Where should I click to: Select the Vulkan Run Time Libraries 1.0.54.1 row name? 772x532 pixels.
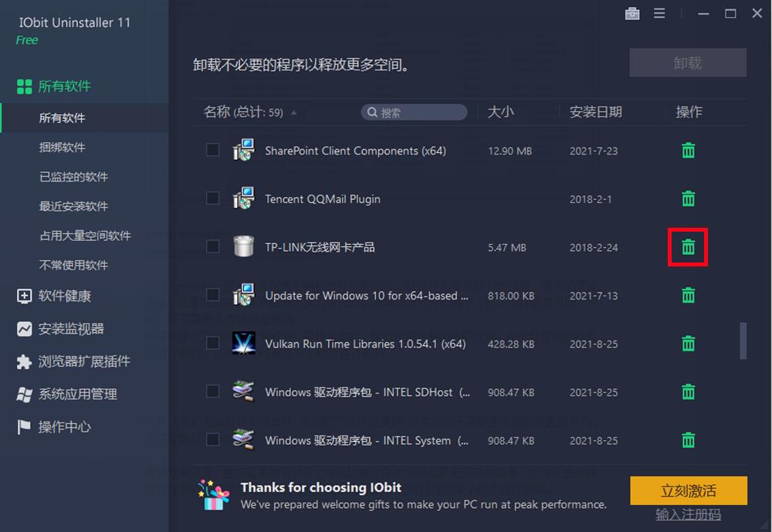[365, 344]
